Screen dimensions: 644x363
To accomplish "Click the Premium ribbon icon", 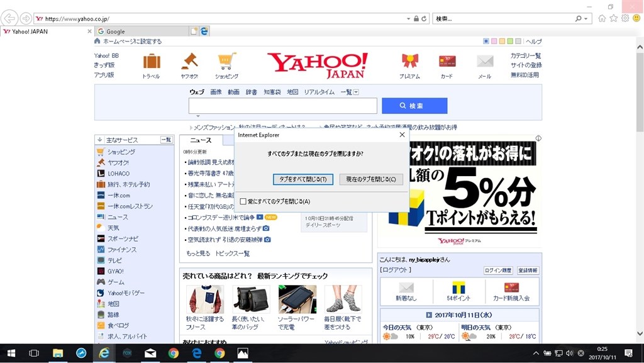I will pos(409,61).
